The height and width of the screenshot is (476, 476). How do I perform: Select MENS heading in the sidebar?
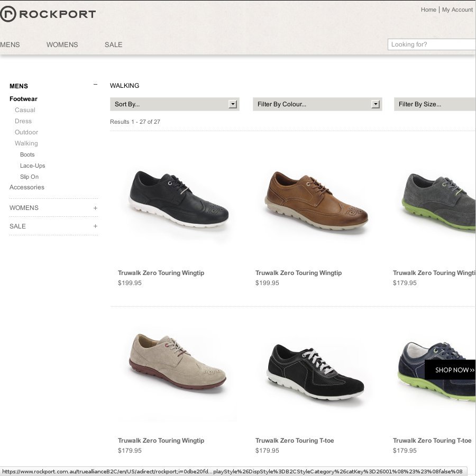coord(19,86)
